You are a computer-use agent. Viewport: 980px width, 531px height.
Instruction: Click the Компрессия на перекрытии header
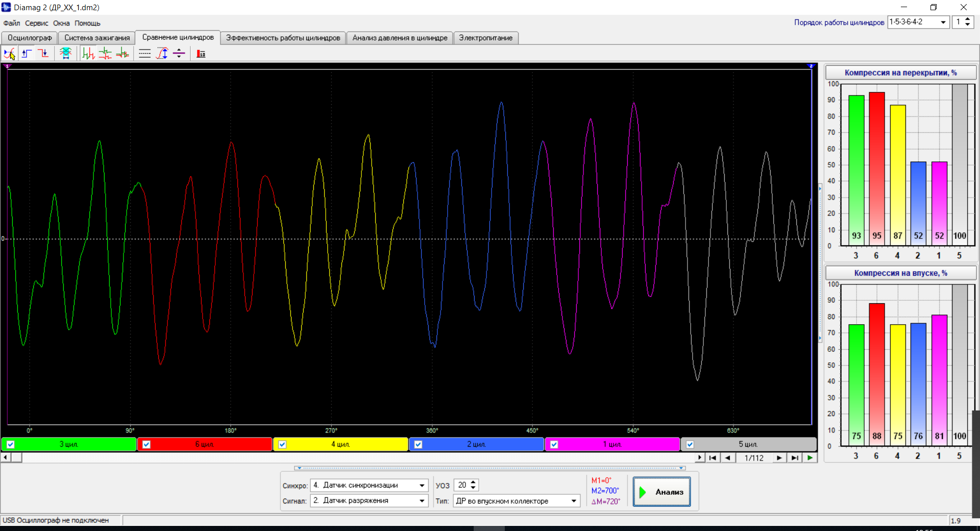[901, 73]
